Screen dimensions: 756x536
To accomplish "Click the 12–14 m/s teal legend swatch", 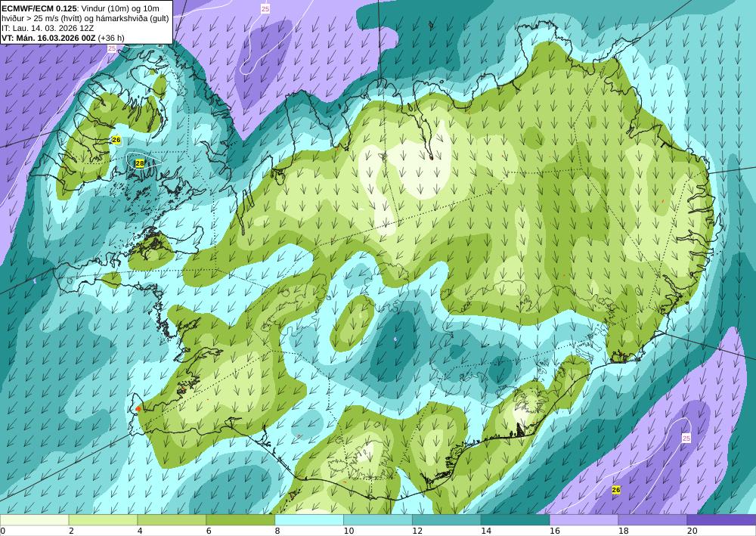I will click(x=447, y=520).
